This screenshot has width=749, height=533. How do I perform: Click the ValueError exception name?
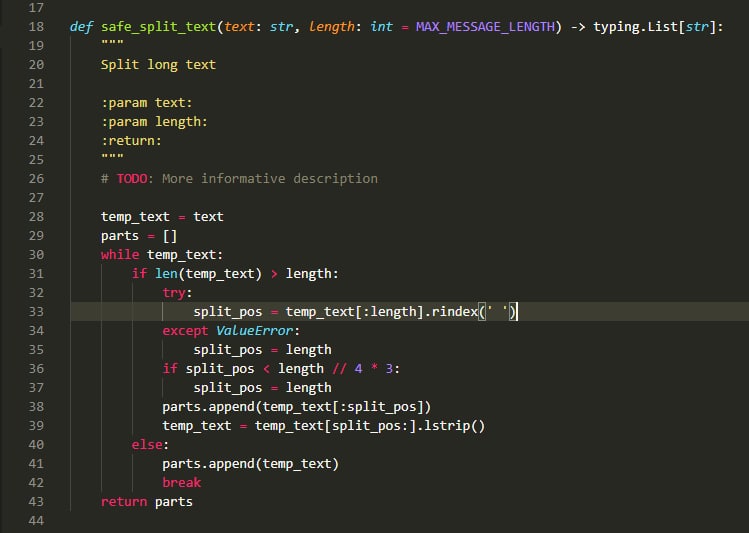coord(255,330)
